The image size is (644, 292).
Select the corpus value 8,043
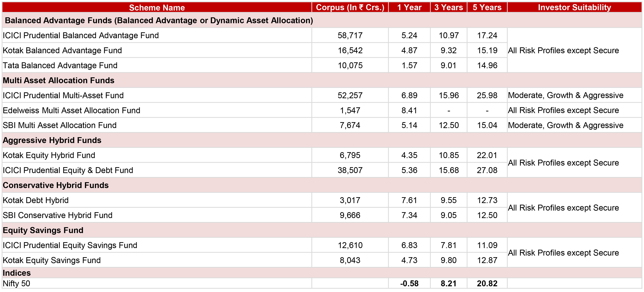(350, 260)
